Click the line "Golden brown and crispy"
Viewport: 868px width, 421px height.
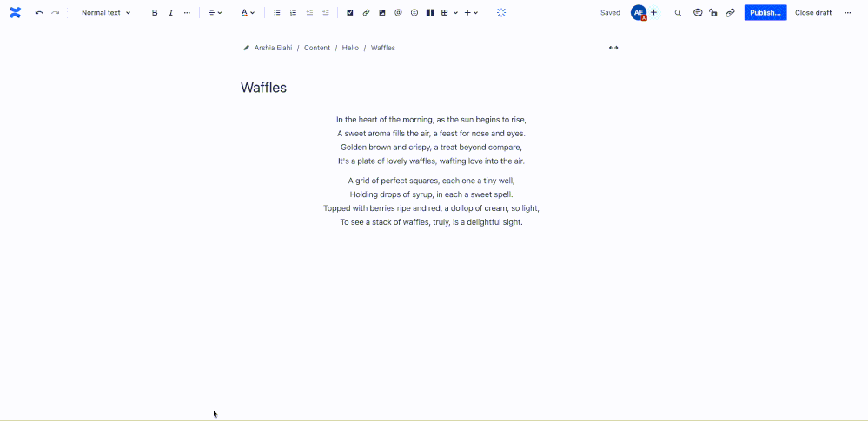coord(431,148)
